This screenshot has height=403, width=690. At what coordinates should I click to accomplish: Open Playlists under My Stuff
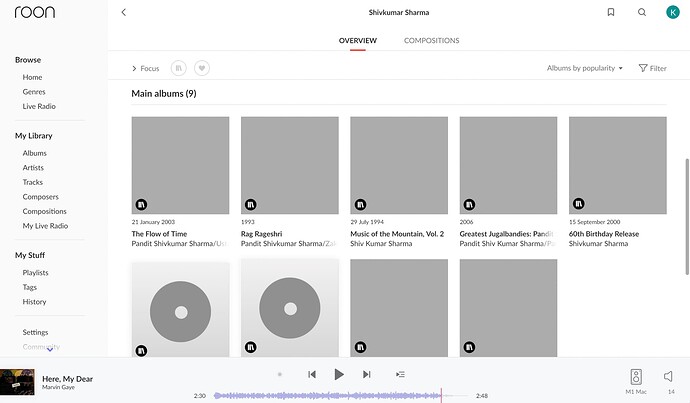click(35, 273)
